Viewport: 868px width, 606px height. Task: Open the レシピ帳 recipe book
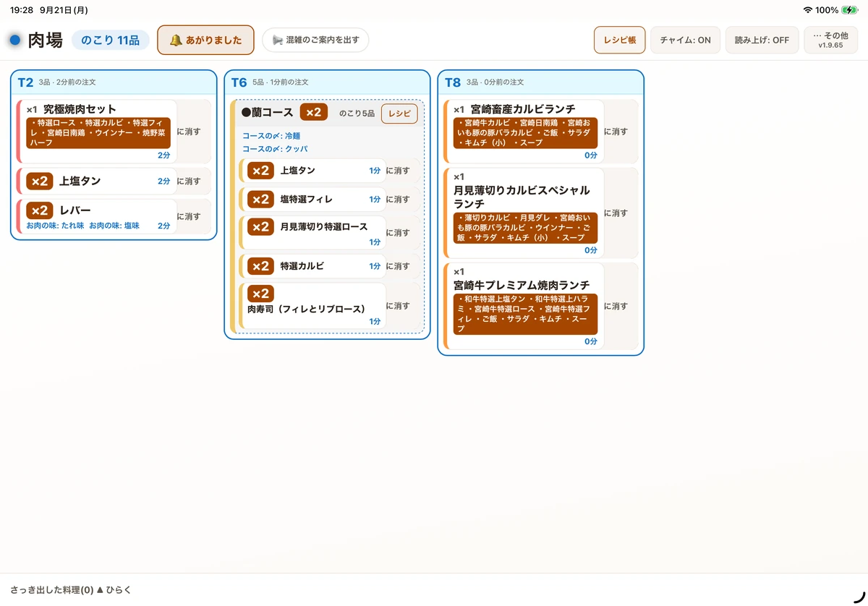(619, 40)
